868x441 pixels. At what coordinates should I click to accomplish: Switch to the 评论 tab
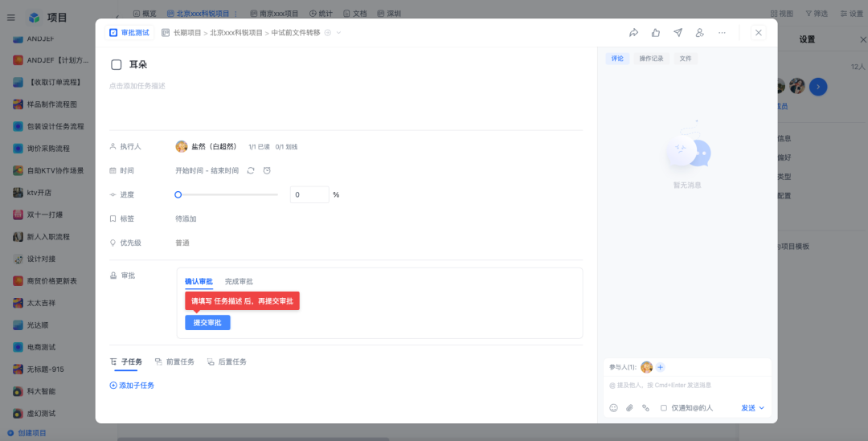pos(617,59)
